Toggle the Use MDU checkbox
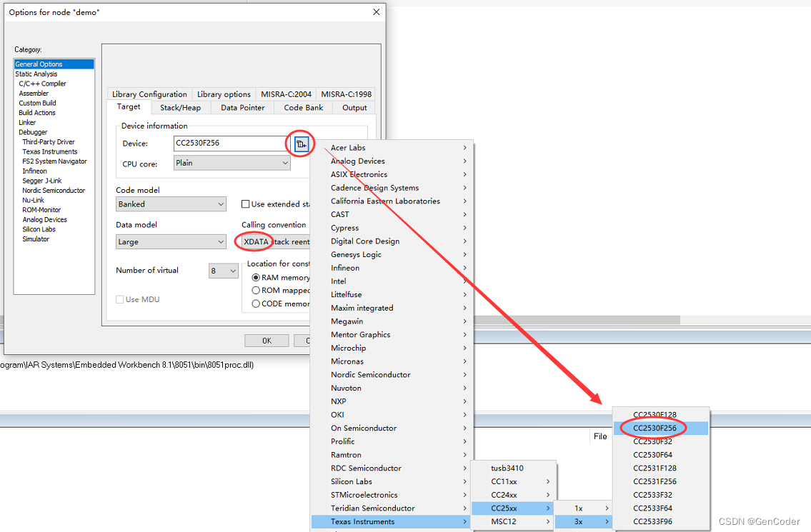Image resolution: width=811 pixels, height=532 pixels. (x=120, y=299)
